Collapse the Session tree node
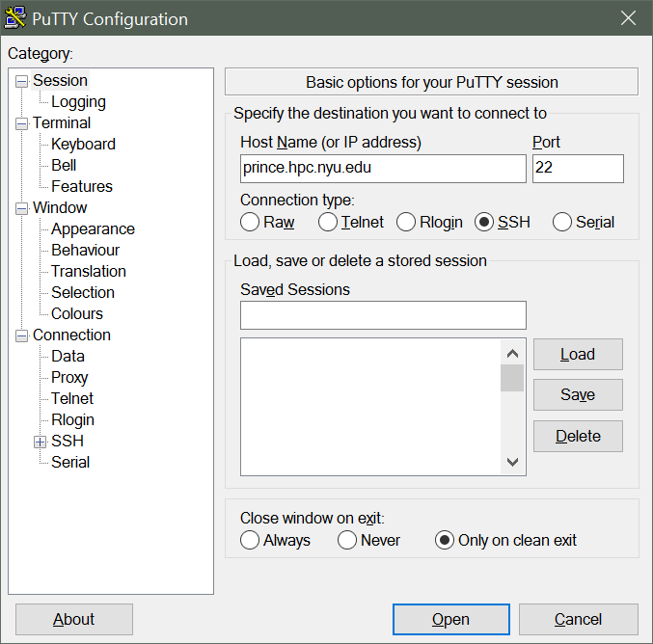The image size is (653, 644). pos(21,81)
